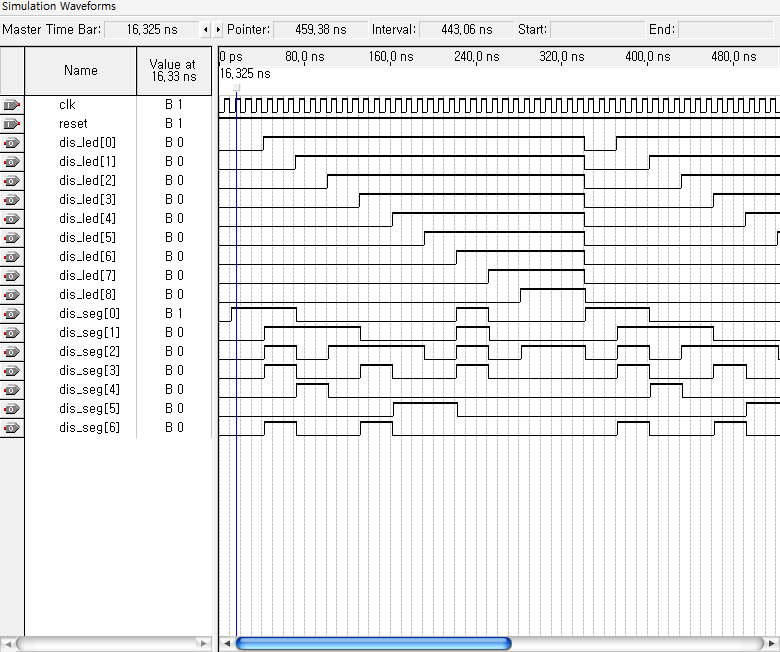Click the Name column header
Viewport: 780px width, 652px height.
click(80, 71)
